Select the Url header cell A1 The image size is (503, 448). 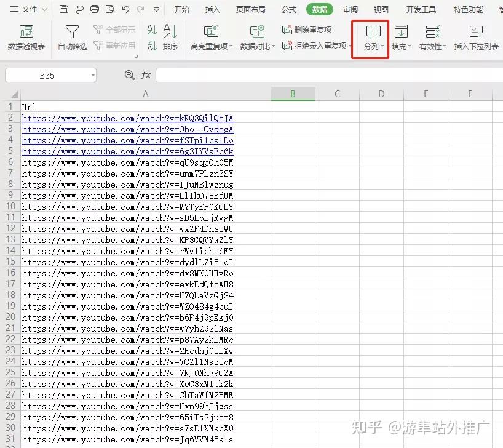click(x=145, y=106)
